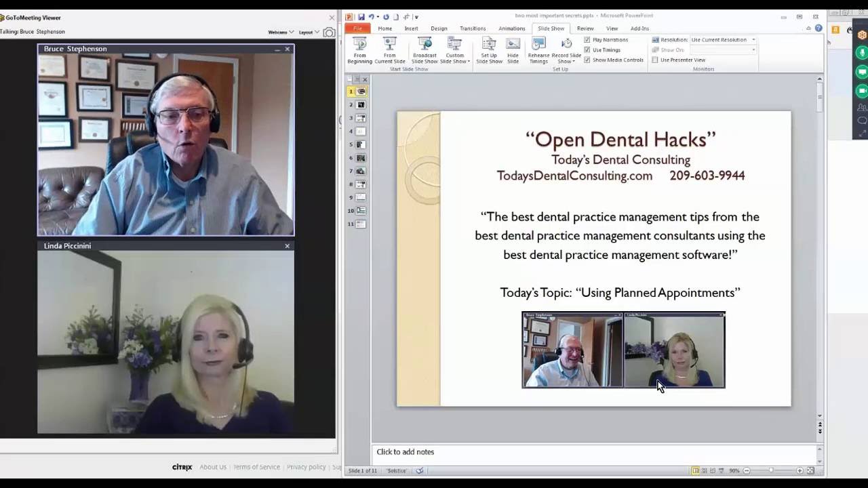This screenshot has height=488, width=868.
Task: Switch to Reading View
Action: coord(712,470)
